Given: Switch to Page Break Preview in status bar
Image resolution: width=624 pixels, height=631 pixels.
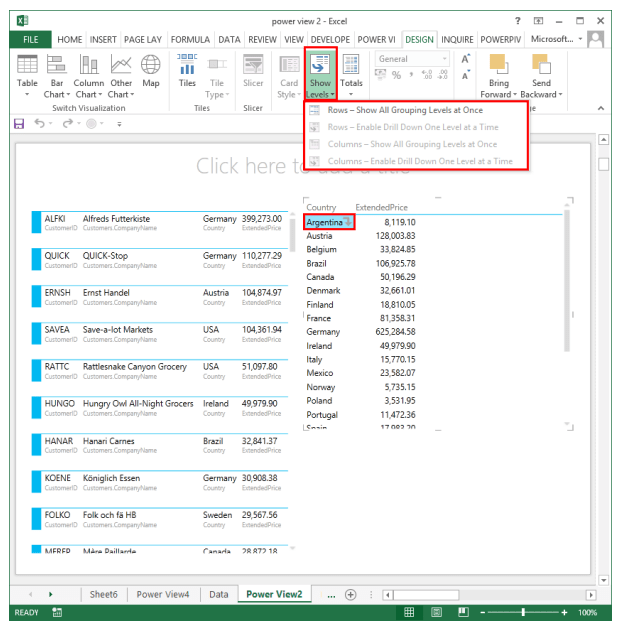Looking at the screenshot, I should (x=463, y=612).
